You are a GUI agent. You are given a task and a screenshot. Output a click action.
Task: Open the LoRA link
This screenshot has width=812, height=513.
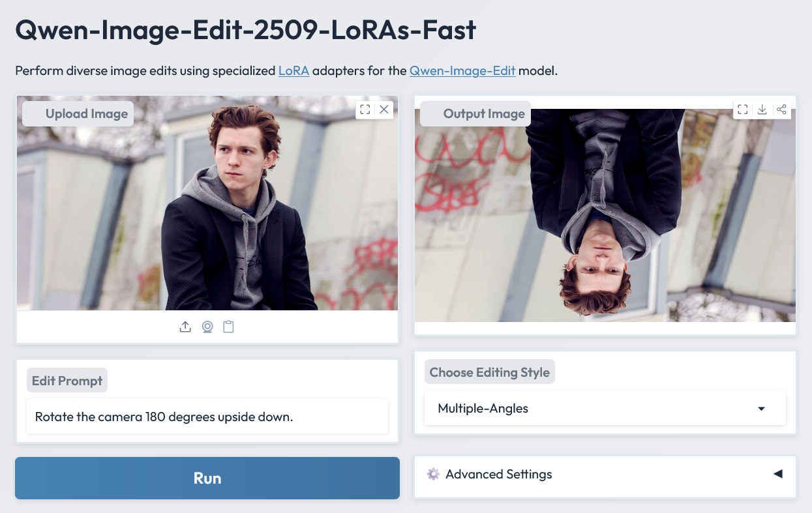293,70
